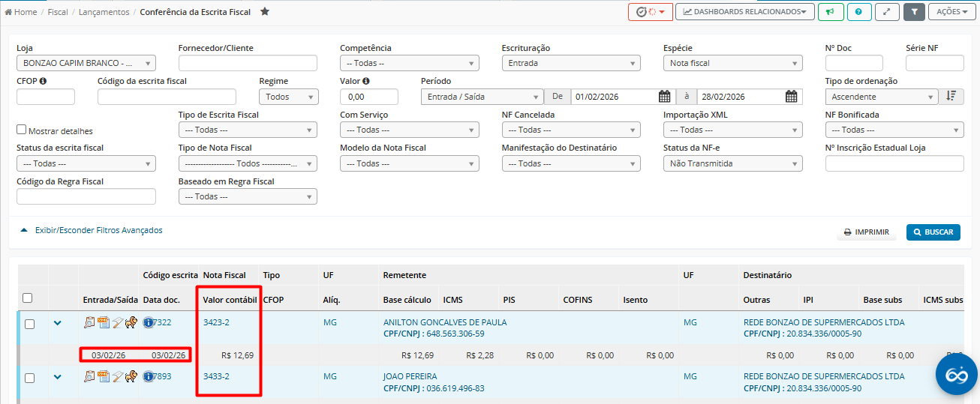The height and width of the screenshot is (404, 980).
Task: Open the Dashboards Relacionados menu
Action: click(745, 12)
